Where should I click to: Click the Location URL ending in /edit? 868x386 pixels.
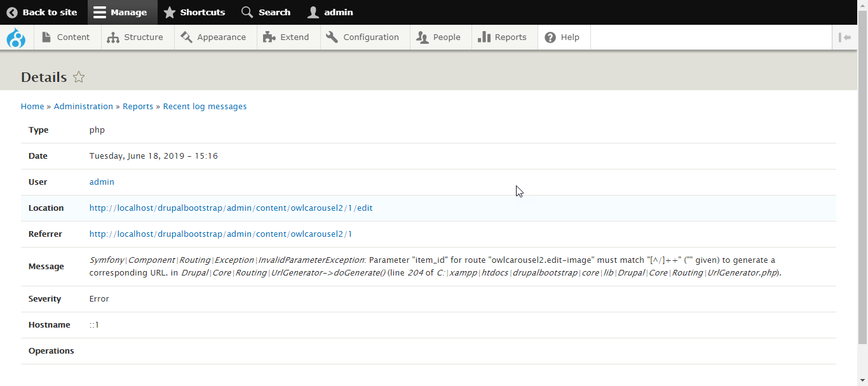pos(231,208)
